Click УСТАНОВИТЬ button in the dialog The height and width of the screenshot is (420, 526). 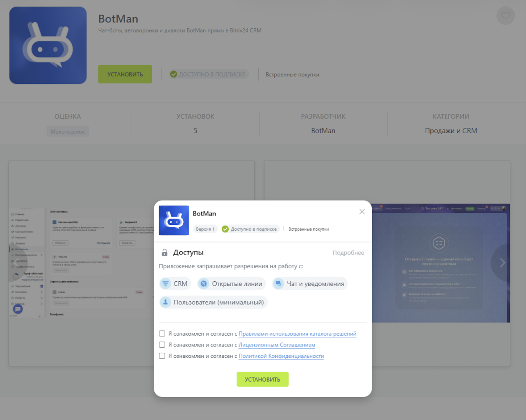click(263, 379)
